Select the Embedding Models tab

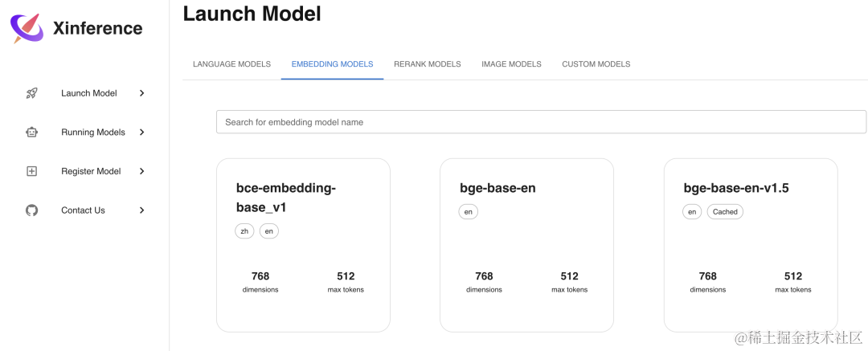(x=332, y=64)
